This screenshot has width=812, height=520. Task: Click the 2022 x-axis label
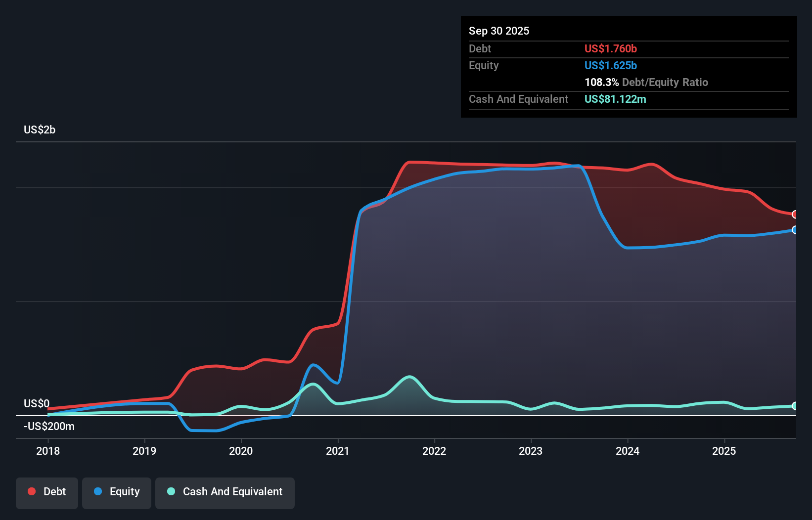click(434, 451)
